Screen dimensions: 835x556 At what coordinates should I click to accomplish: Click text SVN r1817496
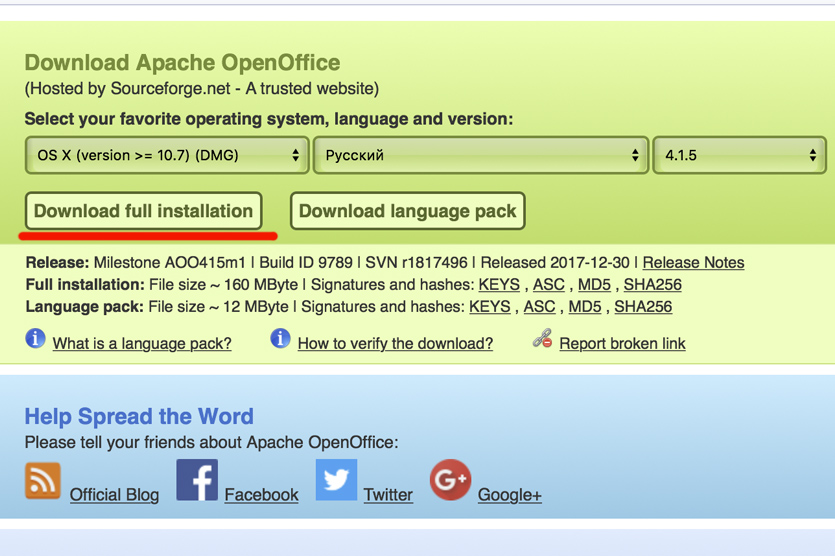[416, 263]
